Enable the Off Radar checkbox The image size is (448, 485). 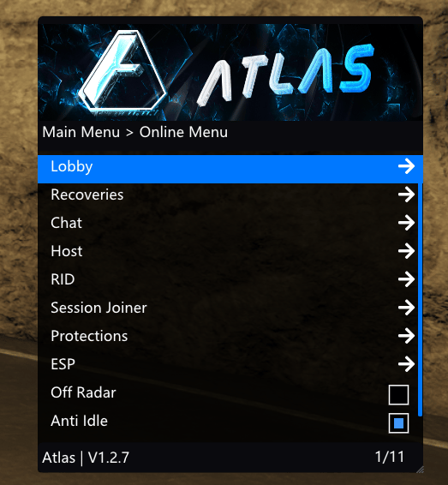398,395
